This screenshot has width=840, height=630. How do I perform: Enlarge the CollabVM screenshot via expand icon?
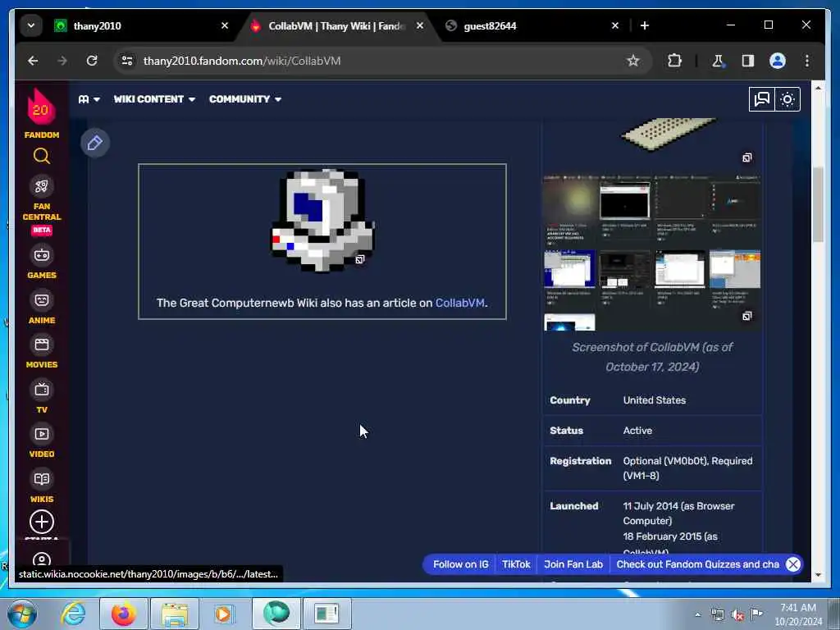pos(746,316)
